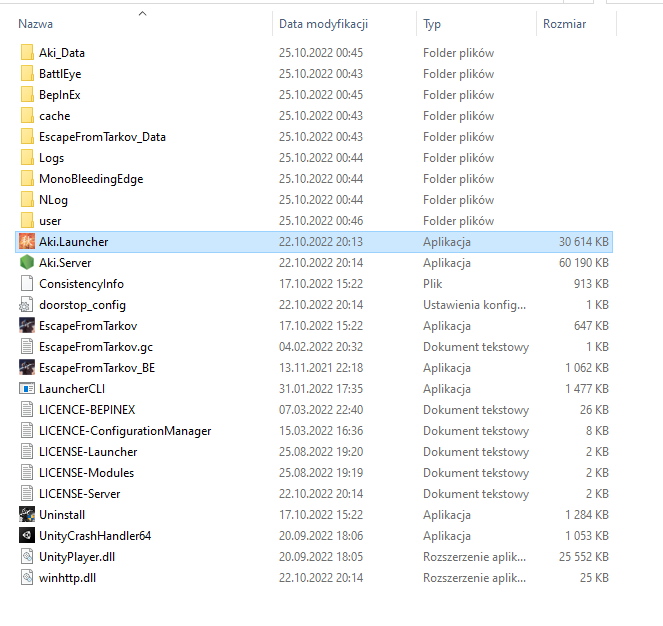Click the LICENSE-Launcher file name
Viewport: 663px width, 626px height.
pyautogui.click(x=88, y=452)
